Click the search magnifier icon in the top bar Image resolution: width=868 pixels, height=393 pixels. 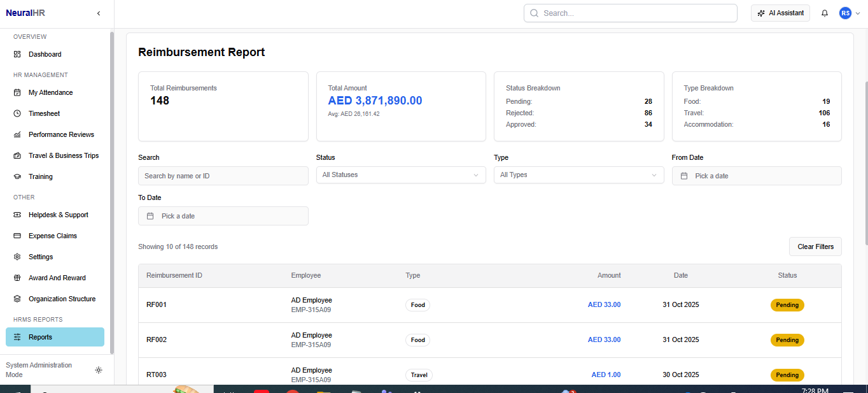coord(534,13)
